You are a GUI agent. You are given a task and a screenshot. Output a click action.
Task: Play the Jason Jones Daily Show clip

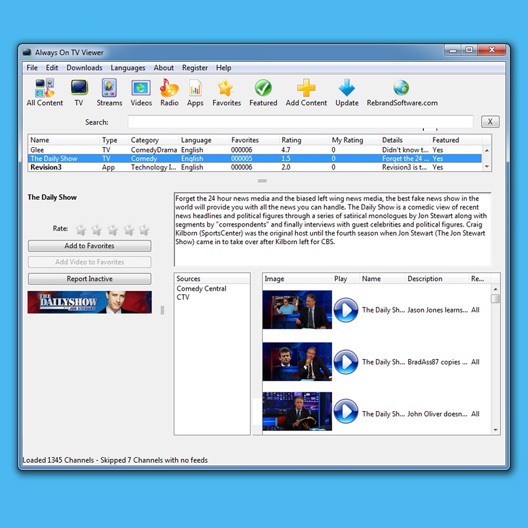[x=346, y=310]
